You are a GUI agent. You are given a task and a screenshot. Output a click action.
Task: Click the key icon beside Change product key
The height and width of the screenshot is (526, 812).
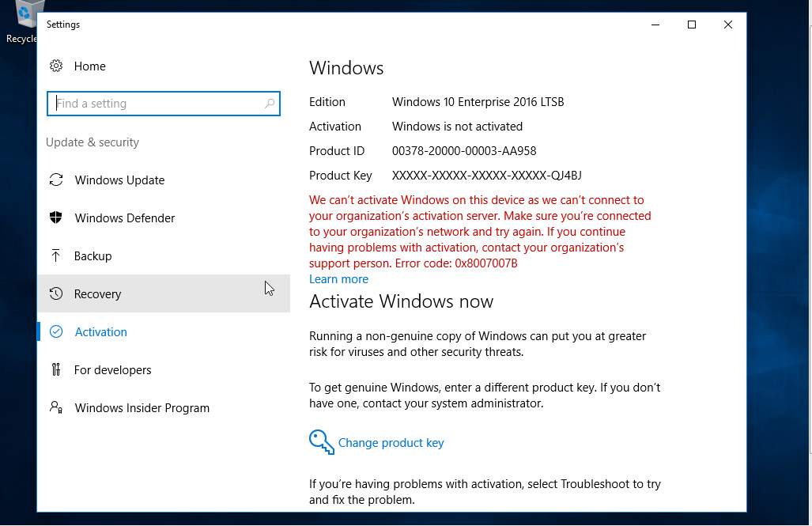click(322, 442)
